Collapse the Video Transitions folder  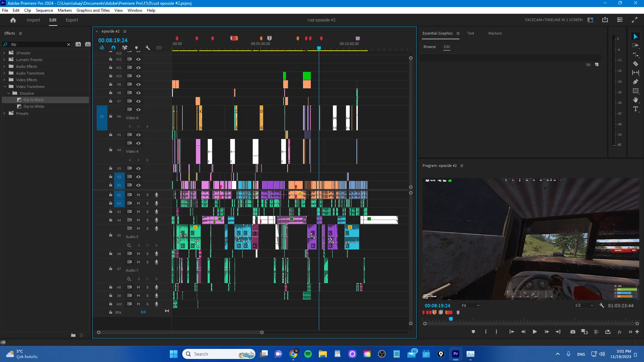pos(5,87)
